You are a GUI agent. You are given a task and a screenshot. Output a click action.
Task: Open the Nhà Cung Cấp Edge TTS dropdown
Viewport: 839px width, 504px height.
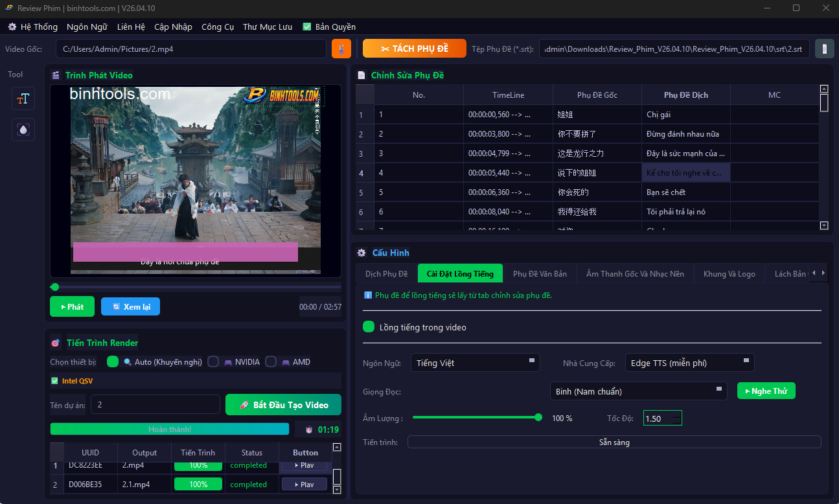pos(689,363)
